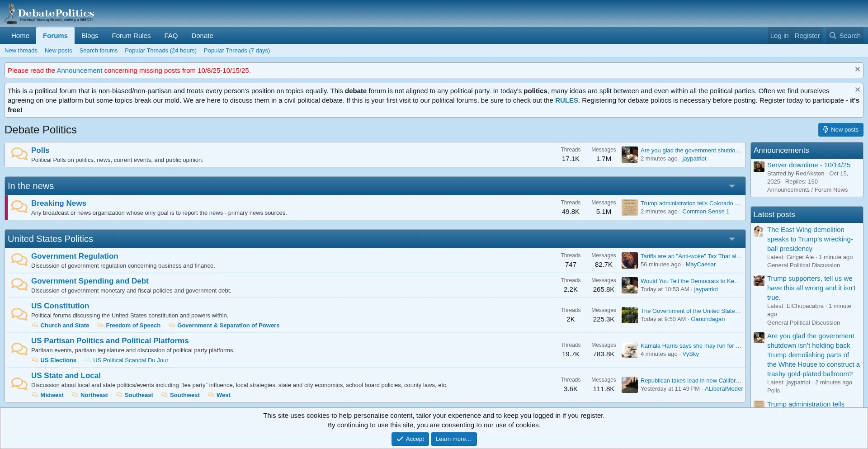
Task: Click the Polls forum speech-bubble icon
Action: (19, 154)
